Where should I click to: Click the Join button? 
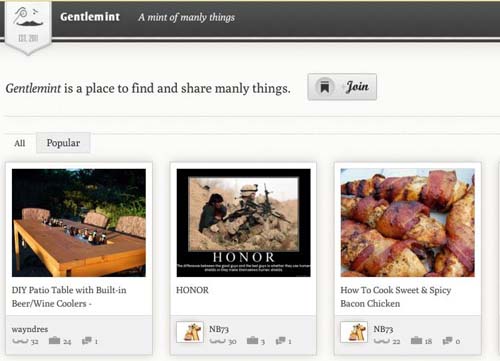(342, 87)
